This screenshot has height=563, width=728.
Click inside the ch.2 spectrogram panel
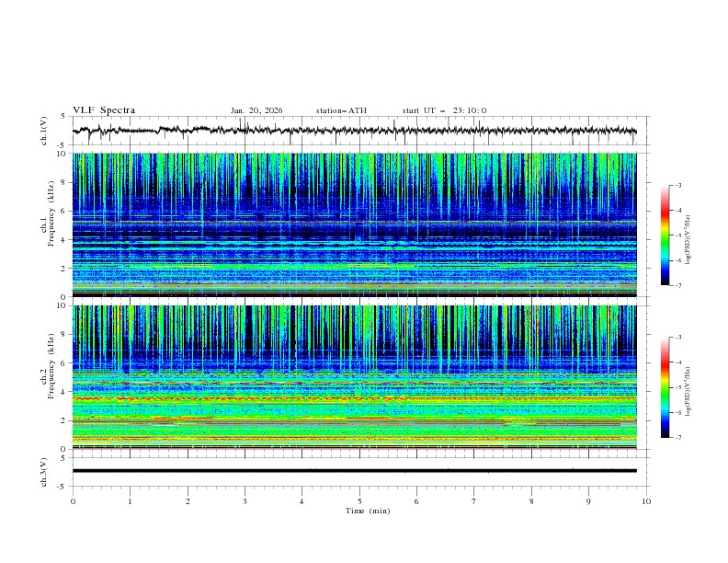[x=358, y=377]
